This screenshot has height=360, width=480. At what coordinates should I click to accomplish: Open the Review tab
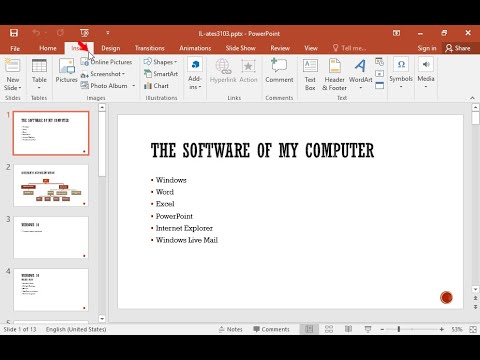click(280, 48)
